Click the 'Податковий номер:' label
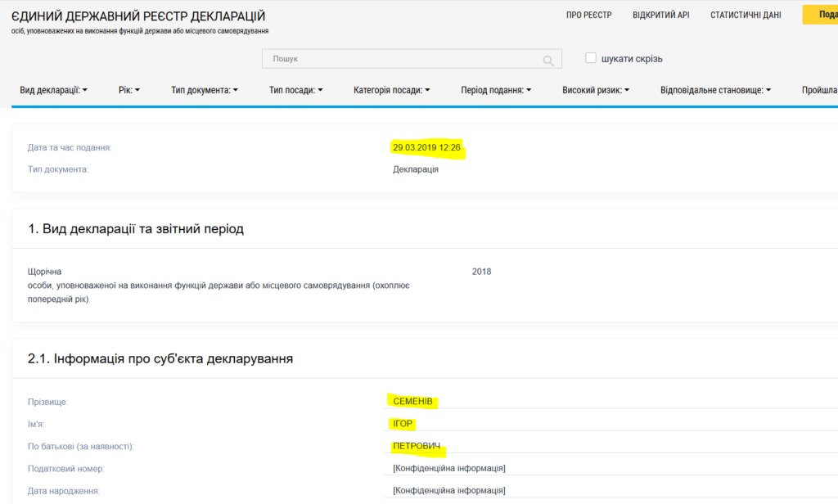Screen dimensions: 838x504 point(65,469)
